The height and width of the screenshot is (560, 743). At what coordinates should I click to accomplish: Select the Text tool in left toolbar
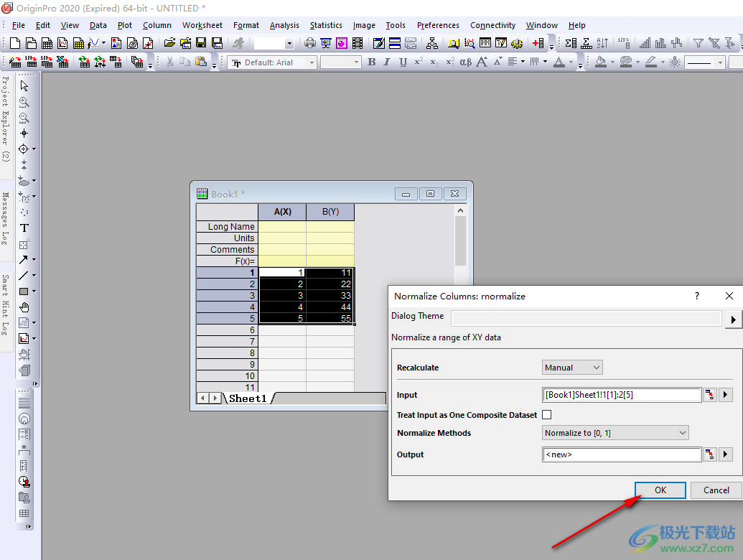(x=24, y=228)
